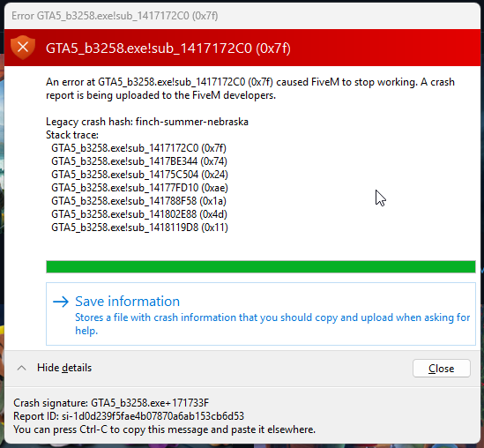This screenshot has height=448, width=484.
Task: Click the Crash signature line
Action: click(x=111, y=403)
